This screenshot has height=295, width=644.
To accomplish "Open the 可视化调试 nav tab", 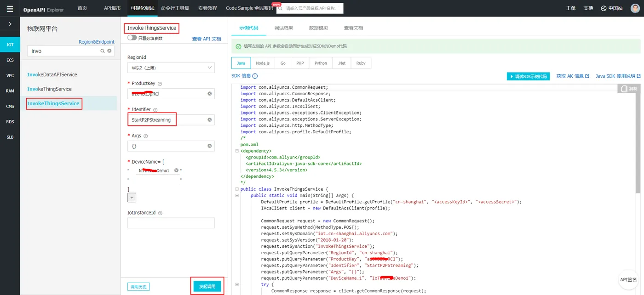I will (x=143, y=8).
